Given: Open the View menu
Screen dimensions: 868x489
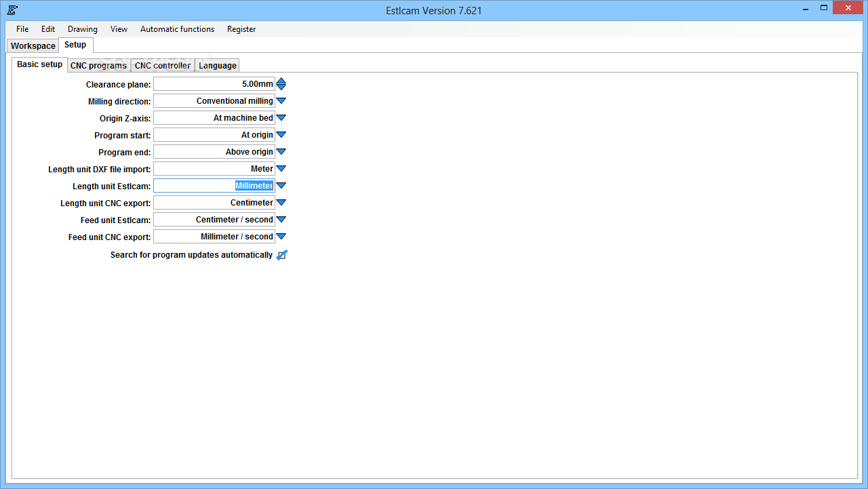Looking at the screenshot, I should pos(119,29).
